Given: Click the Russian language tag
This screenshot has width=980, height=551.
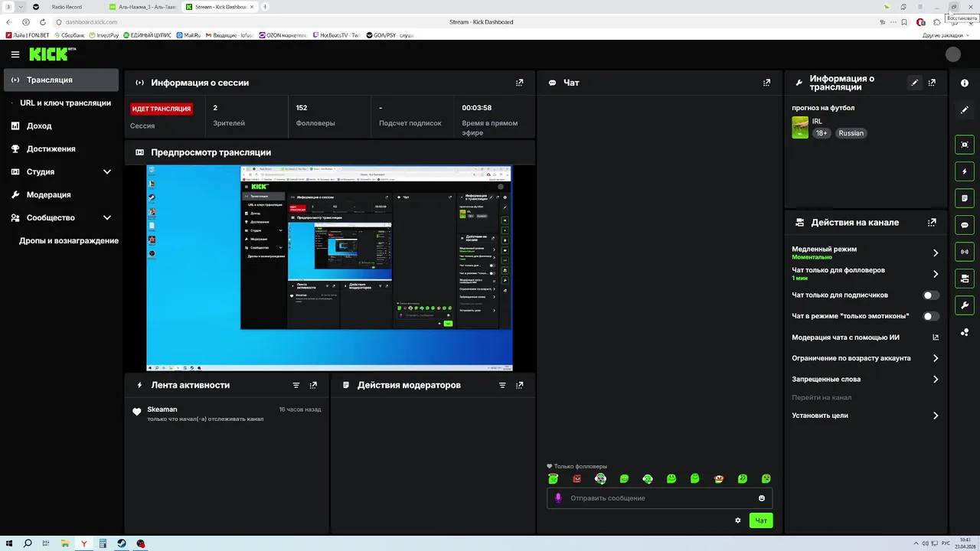Looking at the screenshot, I should 851,133.
